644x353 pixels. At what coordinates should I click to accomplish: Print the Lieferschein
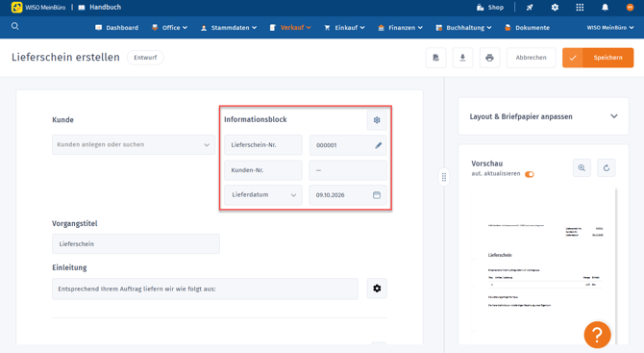click(x=489, y=58)
